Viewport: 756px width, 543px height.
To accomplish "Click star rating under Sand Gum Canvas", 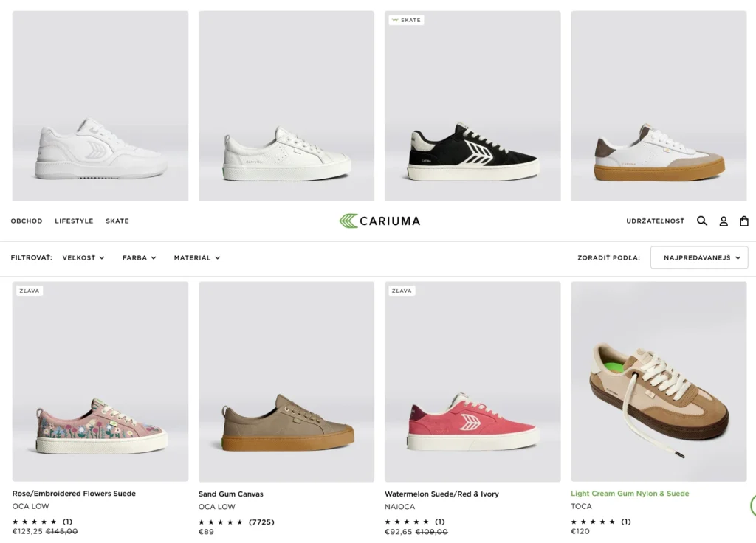I will (x=221, y=522).
